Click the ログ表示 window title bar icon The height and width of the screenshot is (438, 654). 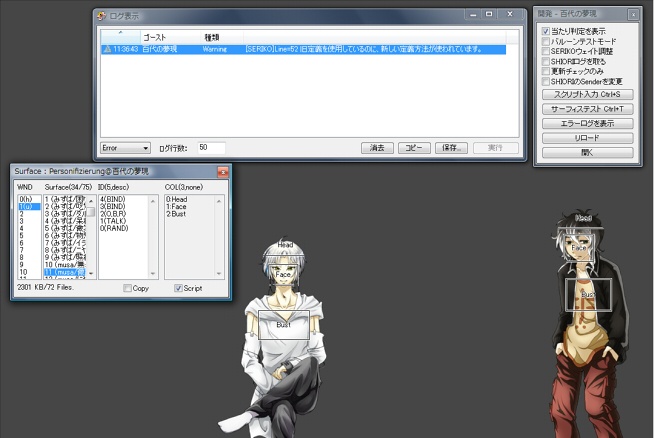[x=102, y=16]
